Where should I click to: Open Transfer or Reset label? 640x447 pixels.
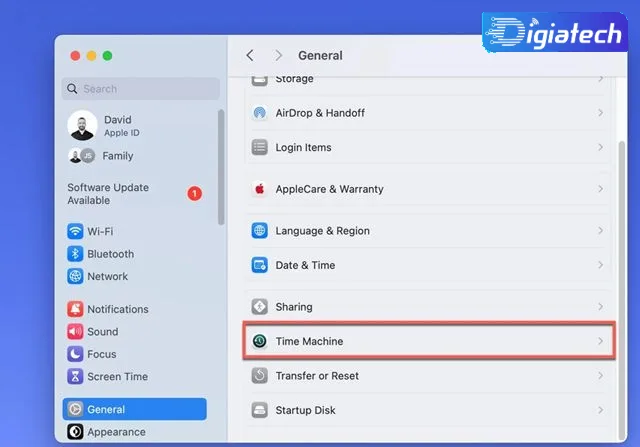pos(317,376)
